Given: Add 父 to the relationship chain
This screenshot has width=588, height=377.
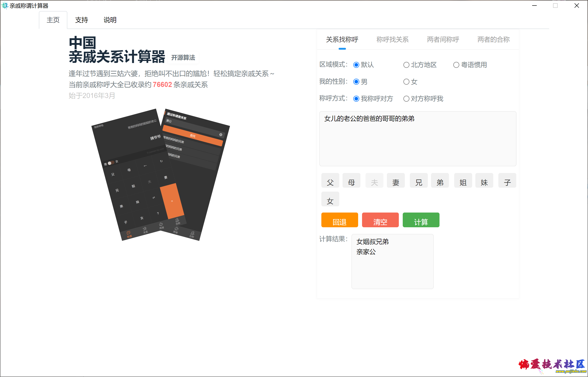Looking at the screenshot, I should pyautogui.click(x=330, y=180).
